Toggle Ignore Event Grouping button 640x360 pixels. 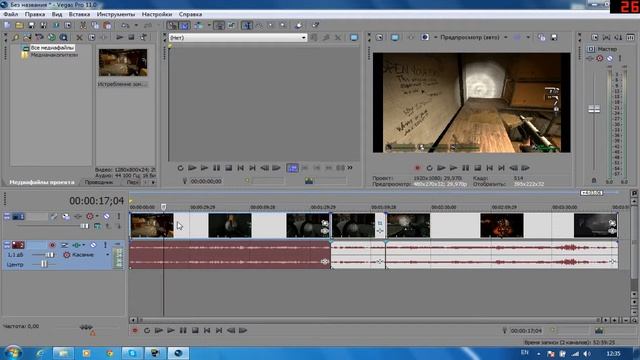(x=231, y=25)
